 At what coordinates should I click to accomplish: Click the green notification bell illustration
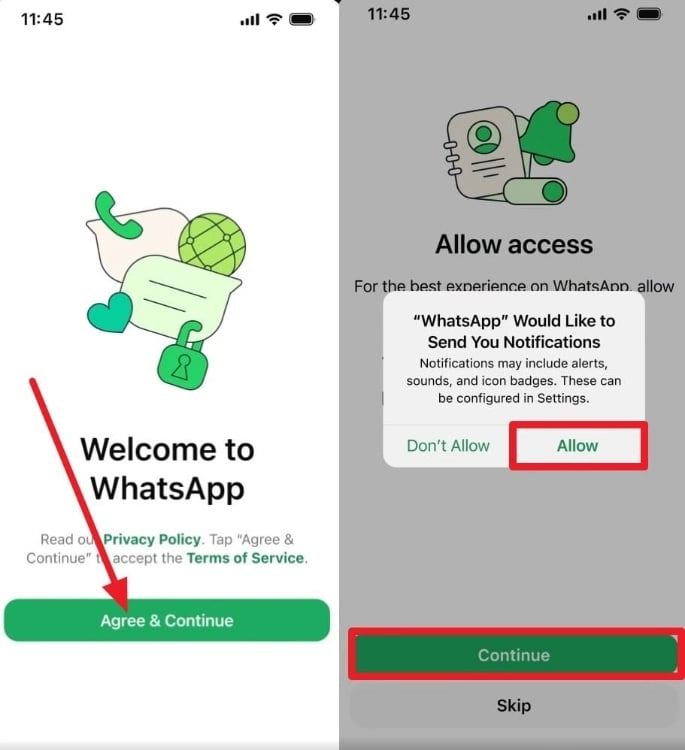pos(550,131)
